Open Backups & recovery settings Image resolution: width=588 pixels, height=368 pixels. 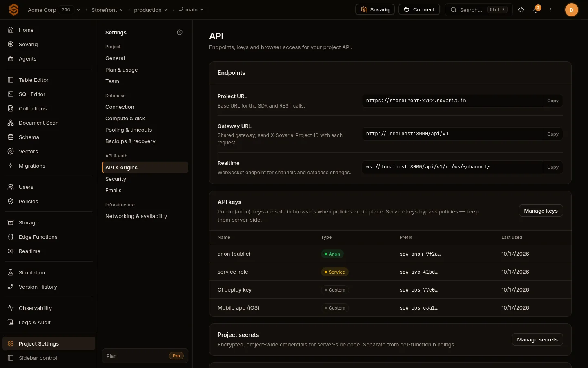pos(145,141)
